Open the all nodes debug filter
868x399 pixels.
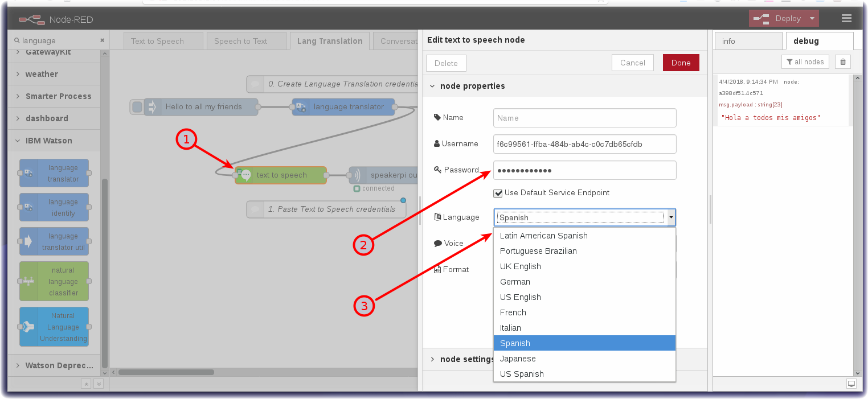tap(805, 62)
